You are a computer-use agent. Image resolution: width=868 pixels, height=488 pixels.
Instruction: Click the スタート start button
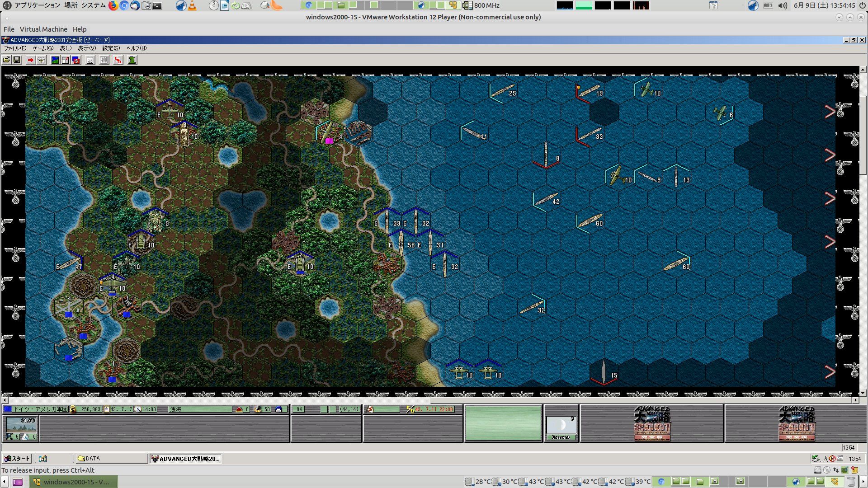tap(17, 459)
